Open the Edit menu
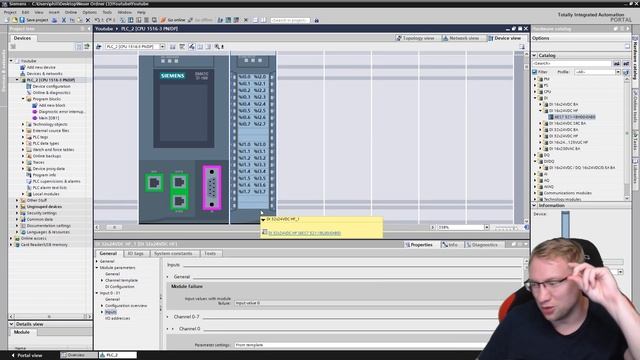640x360 pixels. pos(25,12)
